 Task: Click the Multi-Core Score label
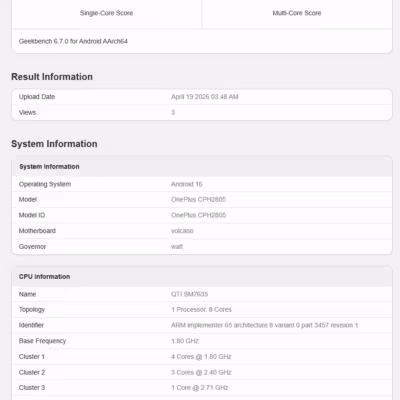click(x=297, y=13)
